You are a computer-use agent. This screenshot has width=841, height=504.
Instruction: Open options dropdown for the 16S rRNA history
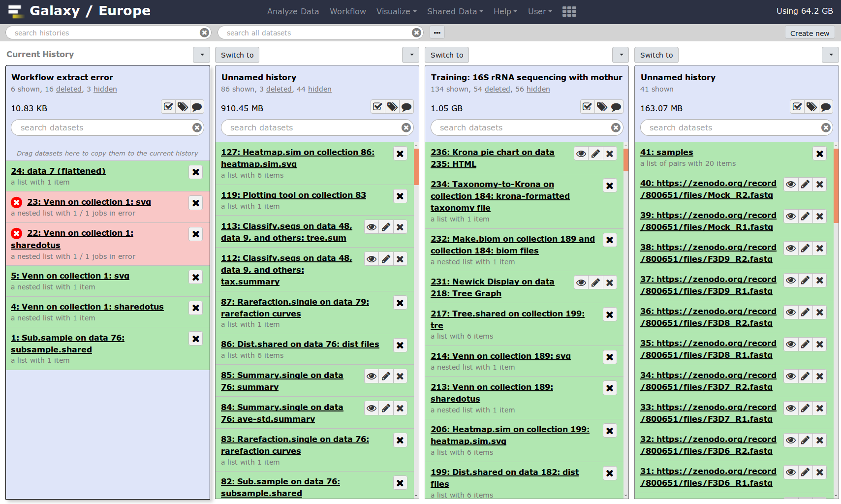pyautogui.click(x=621, y=55)
